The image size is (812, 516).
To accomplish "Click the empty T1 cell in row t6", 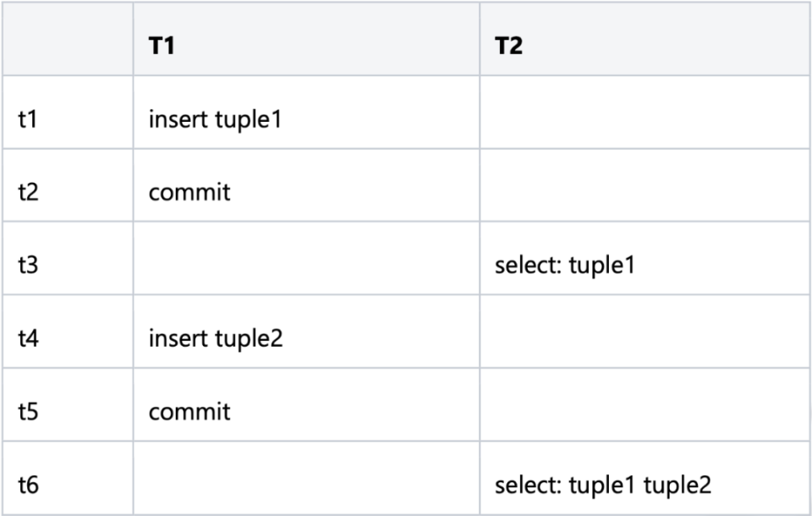I will click(x=306, y=485).
